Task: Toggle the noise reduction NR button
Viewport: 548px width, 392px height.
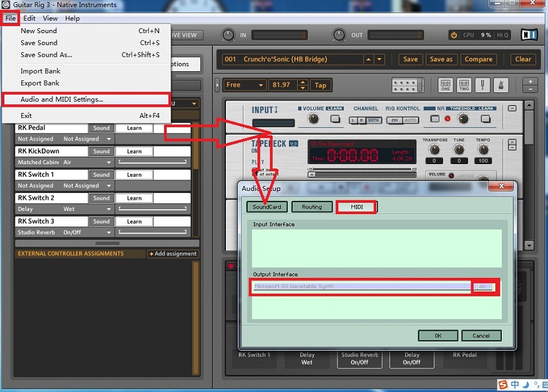Action: point(435,119)
